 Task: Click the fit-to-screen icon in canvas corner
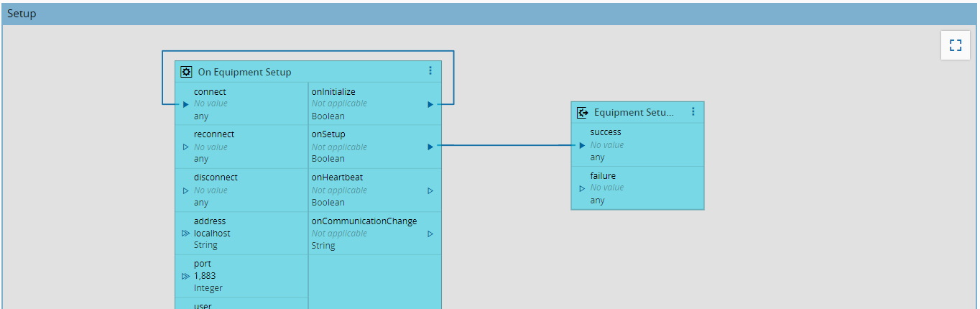tap(955, 46)
